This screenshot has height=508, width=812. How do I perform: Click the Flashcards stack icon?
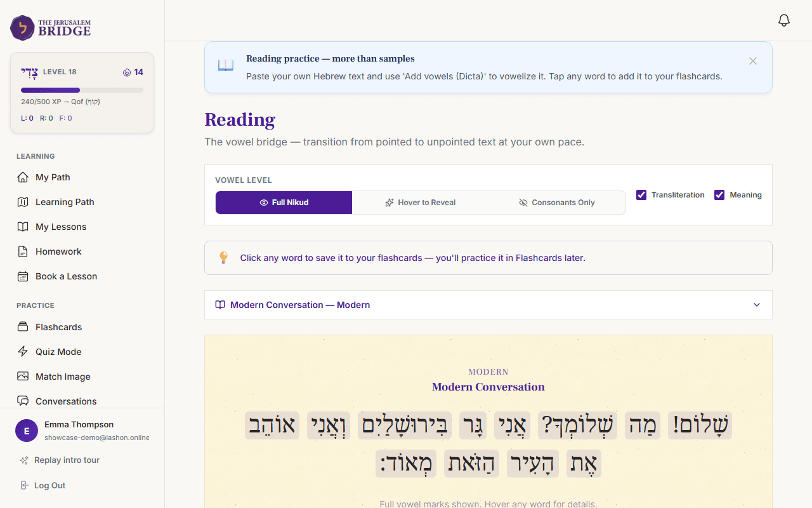pyautogui.click(x=23, y=327)
